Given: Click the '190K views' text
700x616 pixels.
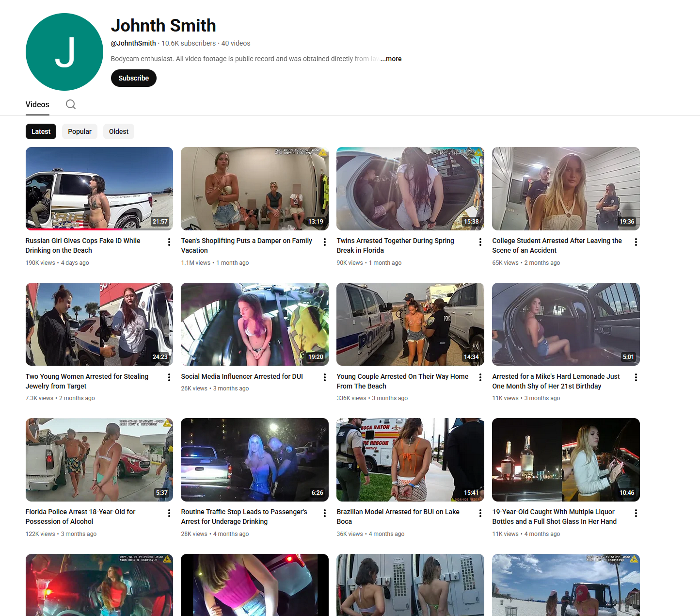Looking at the screenshot, I should pyautogui.click(x=40, y=263).
